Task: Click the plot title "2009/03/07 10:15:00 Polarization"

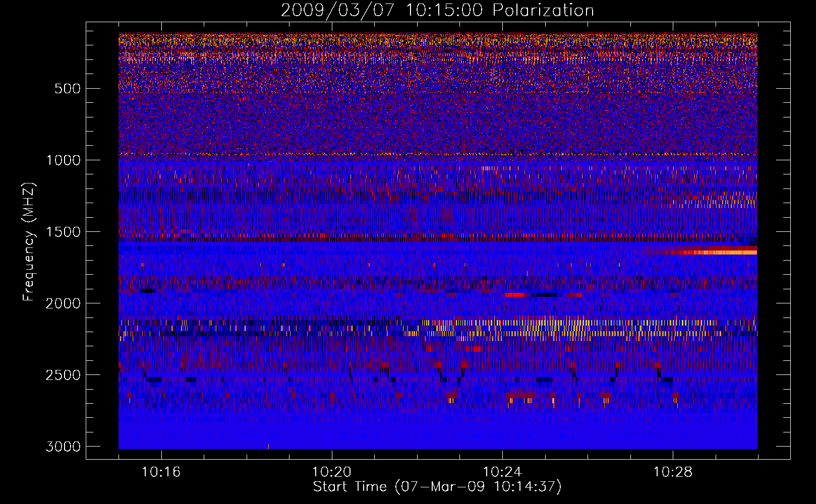Action: [437, 10]
